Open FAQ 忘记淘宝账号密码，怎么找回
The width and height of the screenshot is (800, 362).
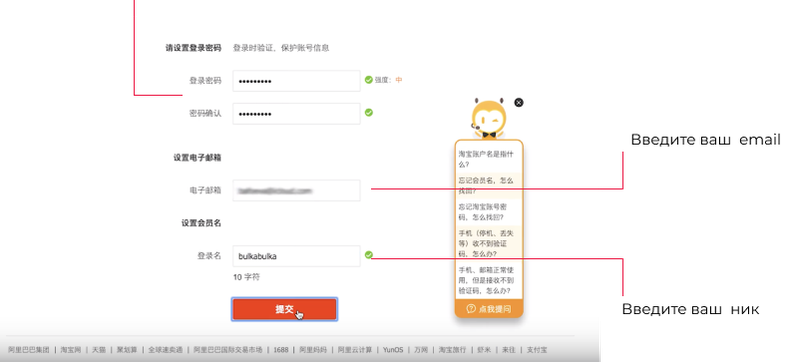tap(489, 212)
